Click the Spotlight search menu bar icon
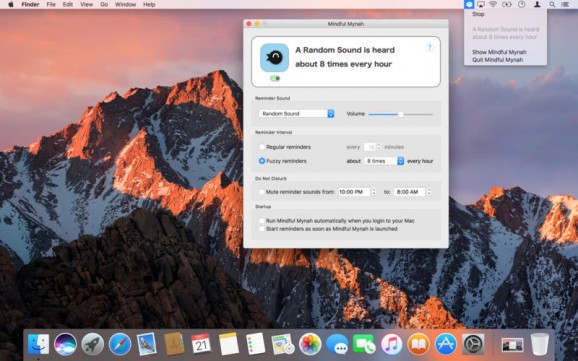This screenshot has width=578, height=361. click(x=552, y=4)
